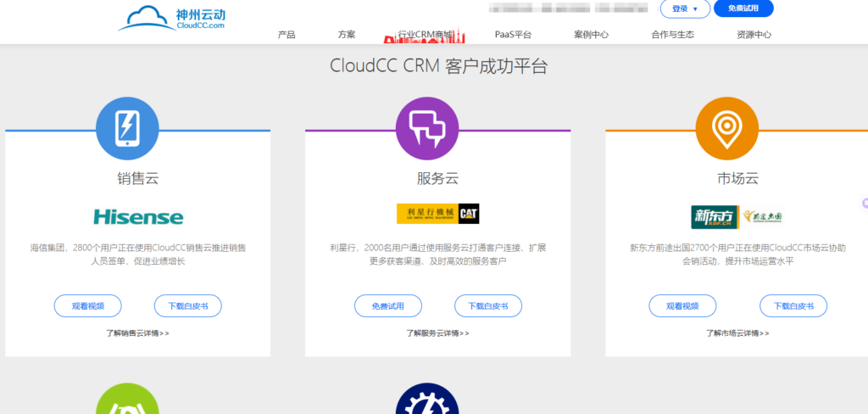
Task: Click 观看视频 under 销售云
Action: tap(88, 306)
